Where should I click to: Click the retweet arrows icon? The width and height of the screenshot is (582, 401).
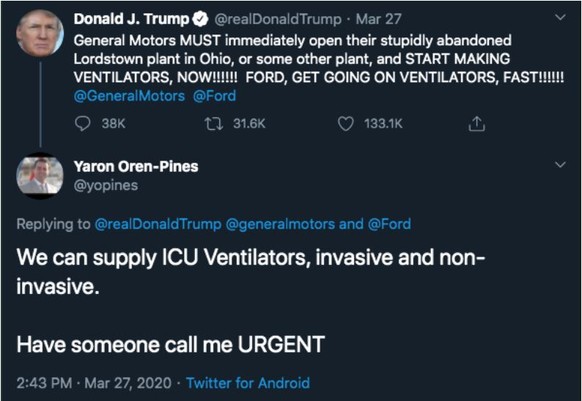tap(214, 124)
